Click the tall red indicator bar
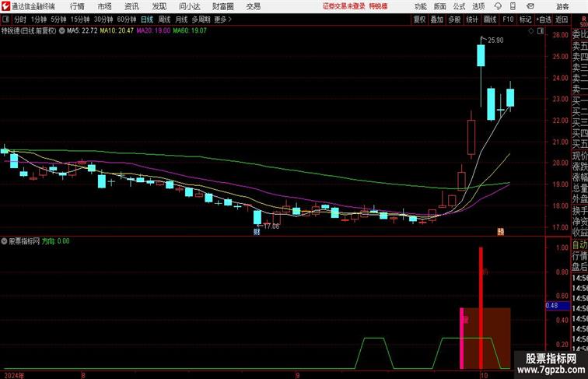This screenshot has width=588, height=379. [481, 307]
